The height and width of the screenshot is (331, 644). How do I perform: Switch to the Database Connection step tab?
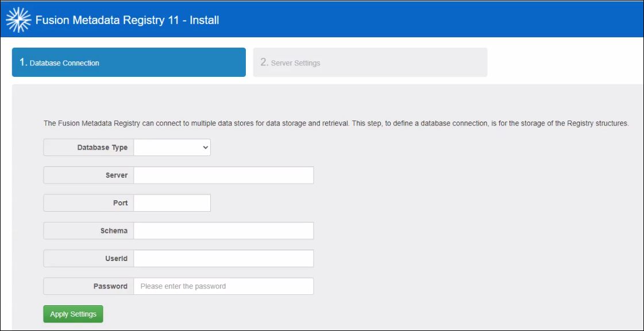tap(129, 63)
